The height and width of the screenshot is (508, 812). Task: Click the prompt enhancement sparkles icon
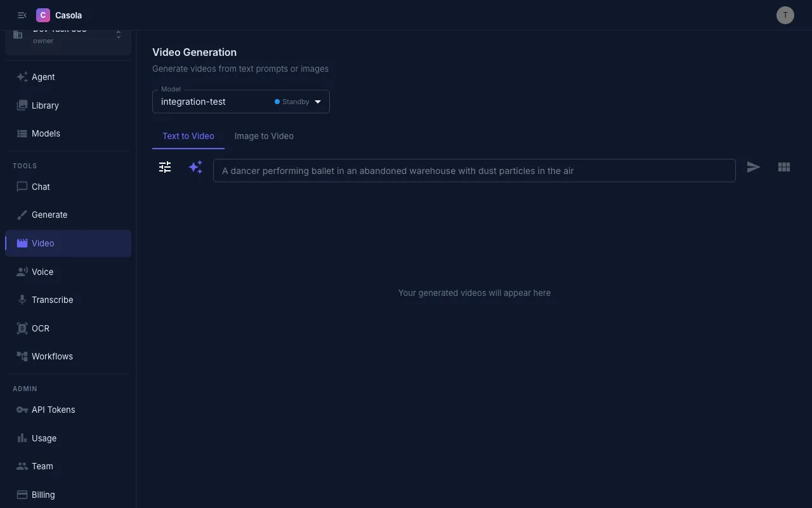coord(195,167)
